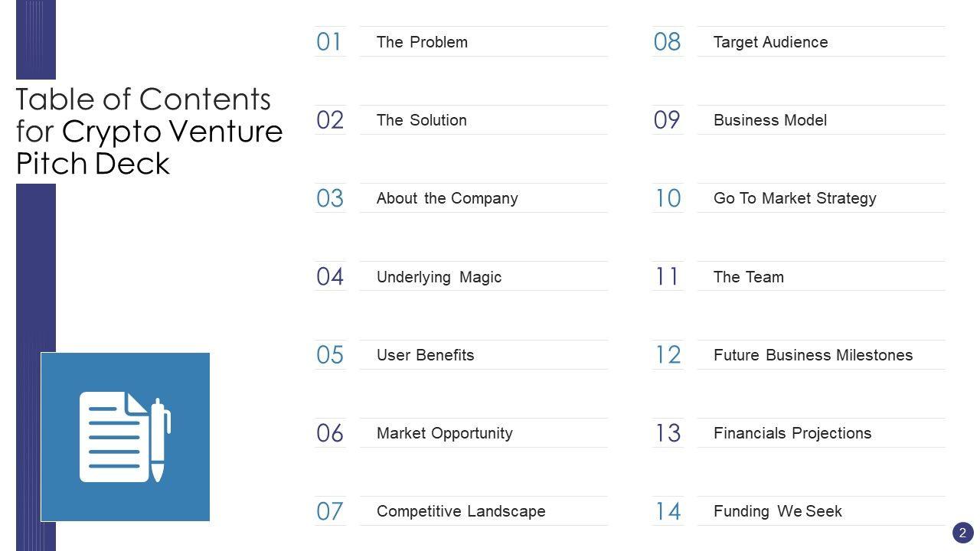Open The Problem section

[x=422, y=42]
